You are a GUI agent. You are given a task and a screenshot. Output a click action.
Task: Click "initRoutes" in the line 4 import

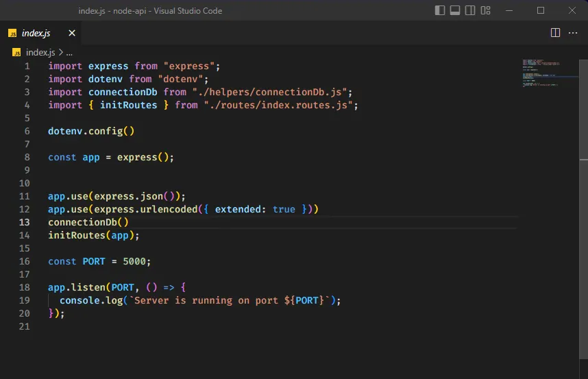(129, 106)
